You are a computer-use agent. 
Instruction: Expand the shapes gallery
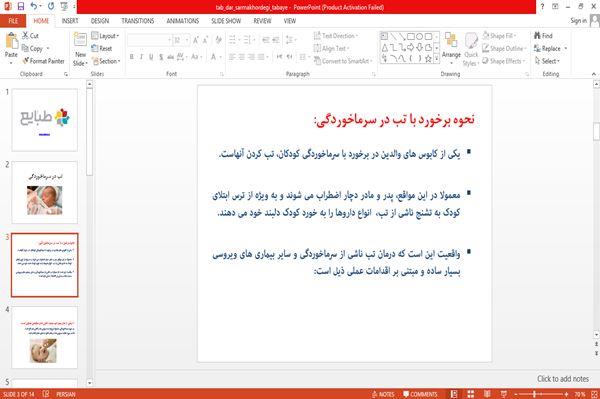click(436, 59)
